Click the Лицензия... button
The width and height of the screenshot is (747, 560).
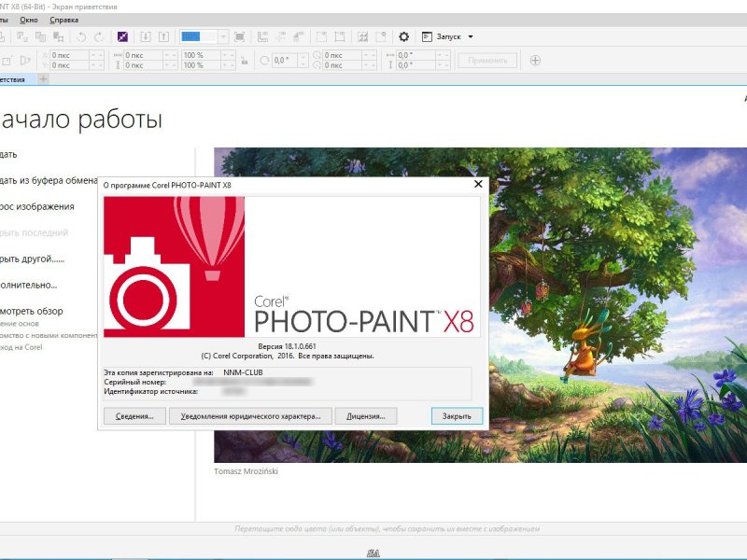[x=366, y=416]
